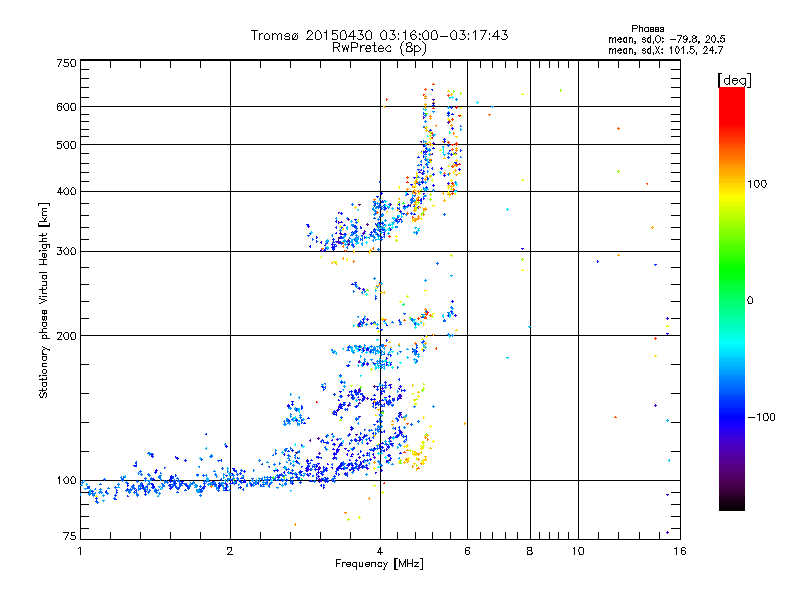
Task: Click the '[deg]' colorbar unit label
Action: [734, 80]
